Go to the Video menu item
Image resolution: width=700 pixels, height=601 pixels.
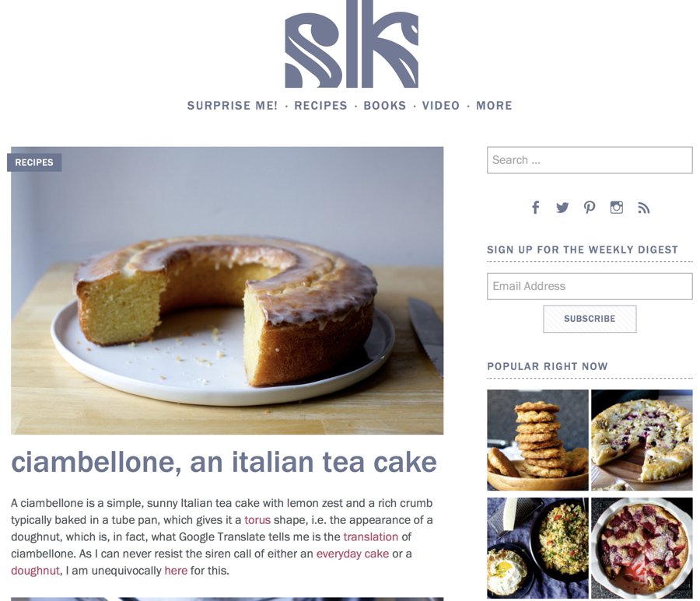click(441, 106)
